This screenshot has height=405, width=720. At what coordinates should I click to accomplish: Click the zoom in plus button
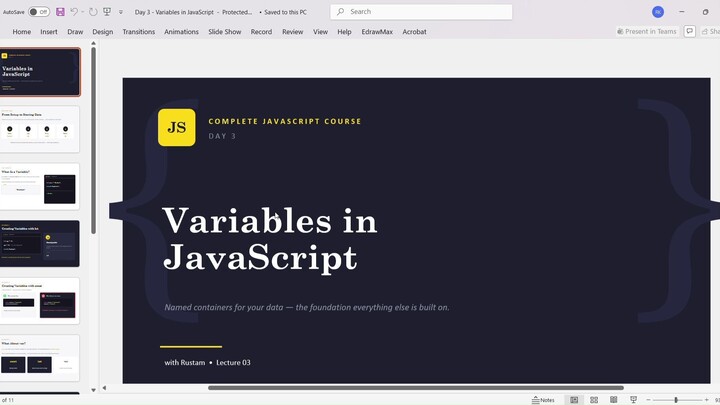[x=707, y=400]
